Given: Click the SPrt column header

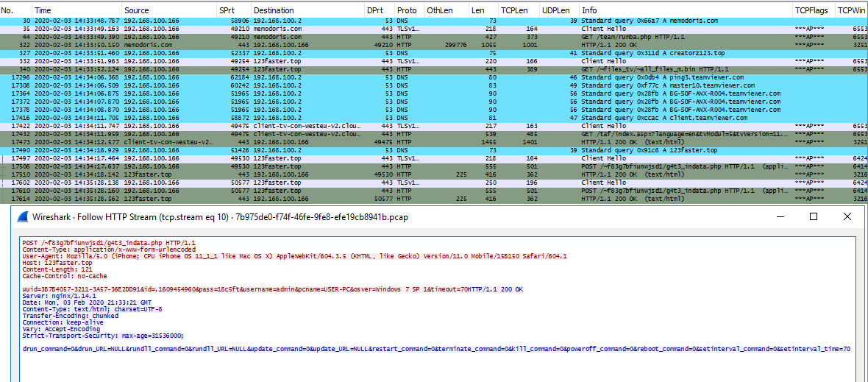Looking at the screenshot, I should point(234,10).
